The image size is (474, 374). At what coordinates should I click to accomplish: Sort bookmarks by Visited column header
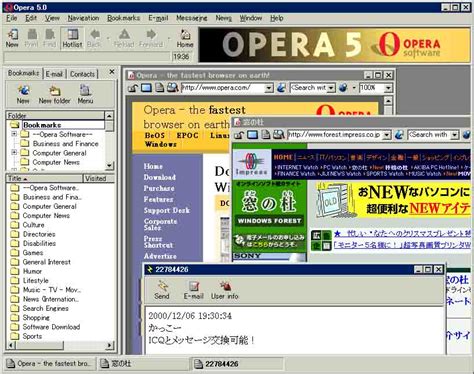99,178
